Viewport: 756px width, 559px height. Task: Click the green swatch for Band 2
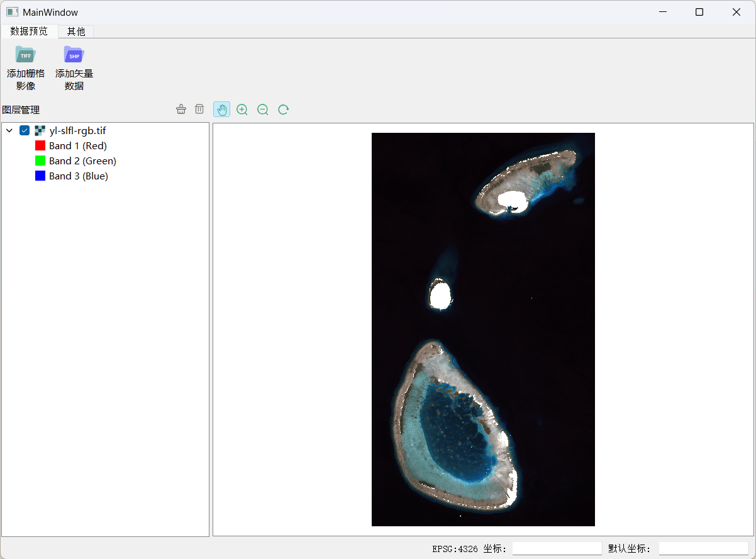[40, 161]
